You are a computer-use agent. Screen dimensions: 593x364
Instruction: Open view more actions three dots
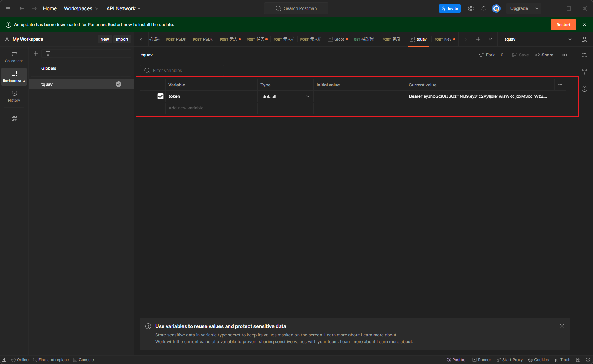(x=565, y=55)
